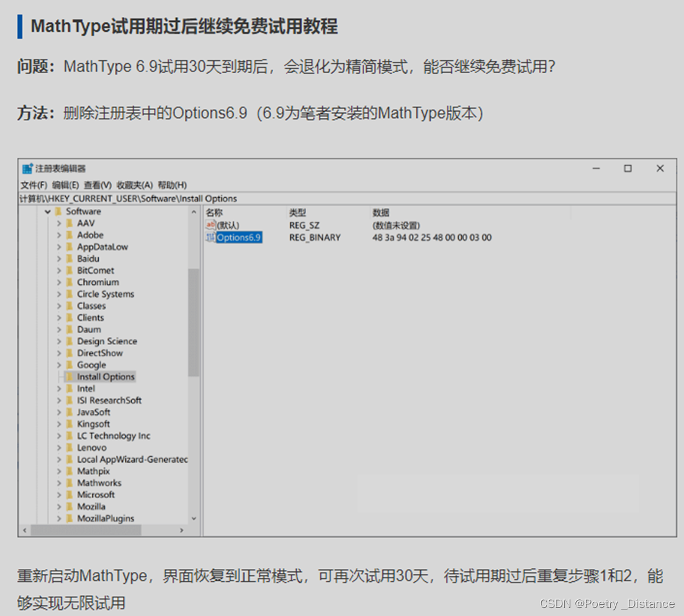Click the Baidu key folder icon
Image resolution: width=684 pixels, height=616 pixels.
pos(70,258)
